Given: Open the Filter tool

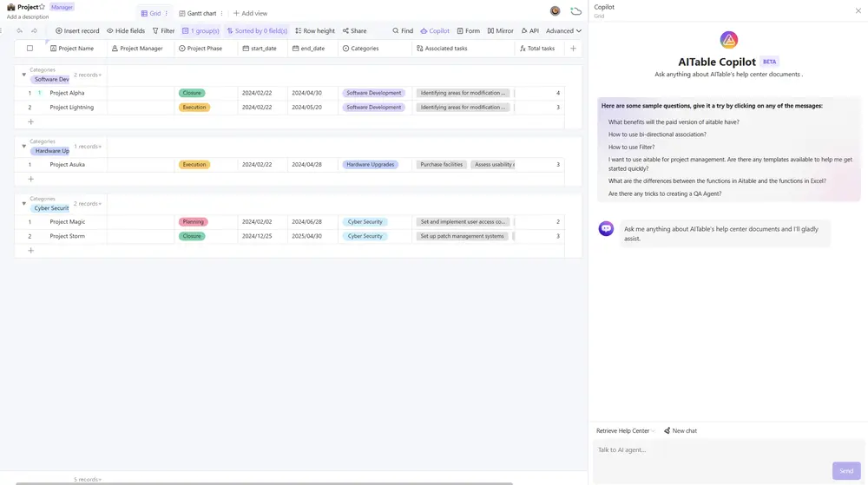Looking at the screenshot, I should point(163,31).
